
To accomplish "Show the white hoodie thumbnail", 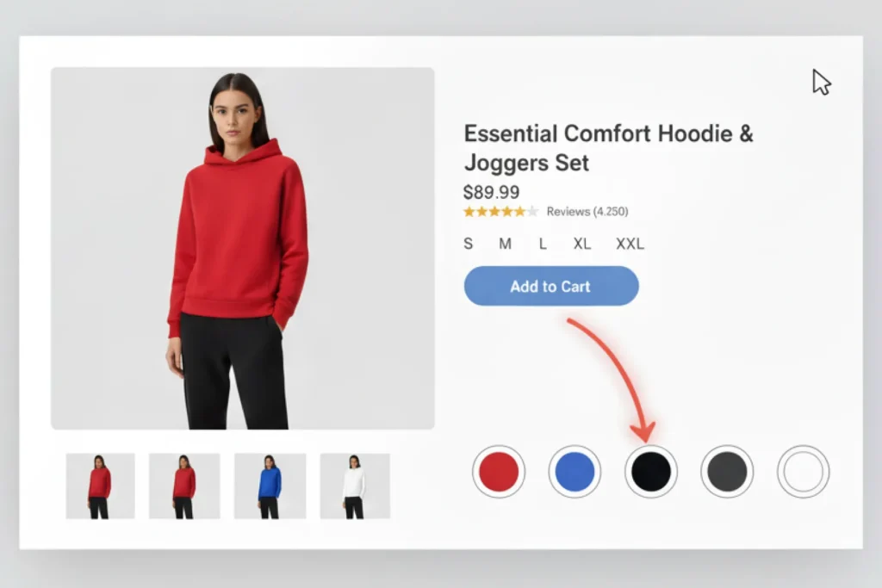I will click(355, 486).
